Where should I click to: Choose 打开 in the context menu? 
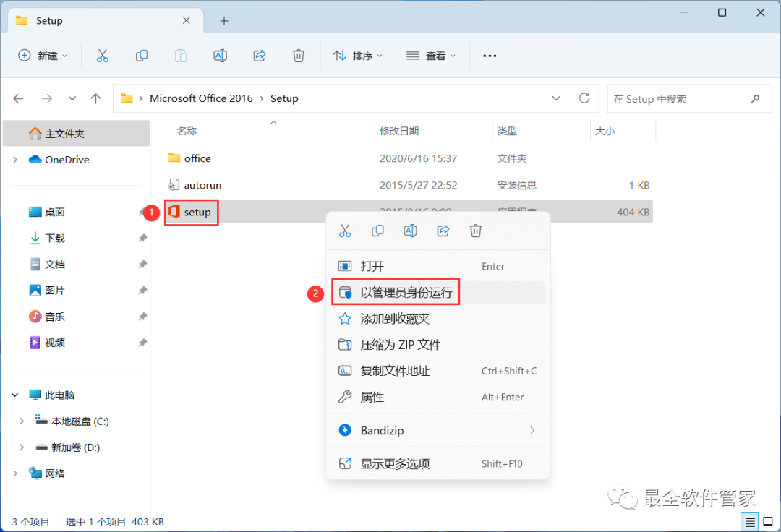(x=438, y=266)
